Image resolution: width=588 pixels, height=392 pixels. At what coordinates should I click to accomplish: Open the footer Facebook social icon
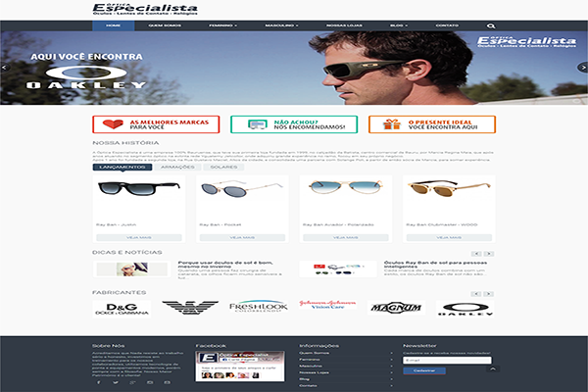(99, 382)
